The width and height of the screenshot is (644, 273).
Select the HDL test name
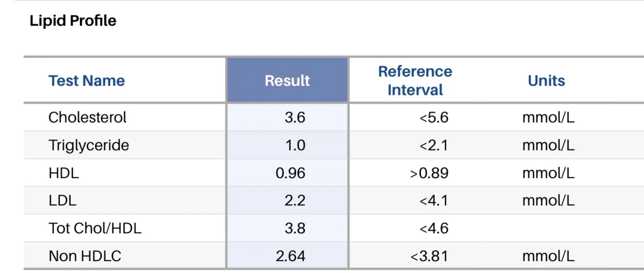click(63, 173)
